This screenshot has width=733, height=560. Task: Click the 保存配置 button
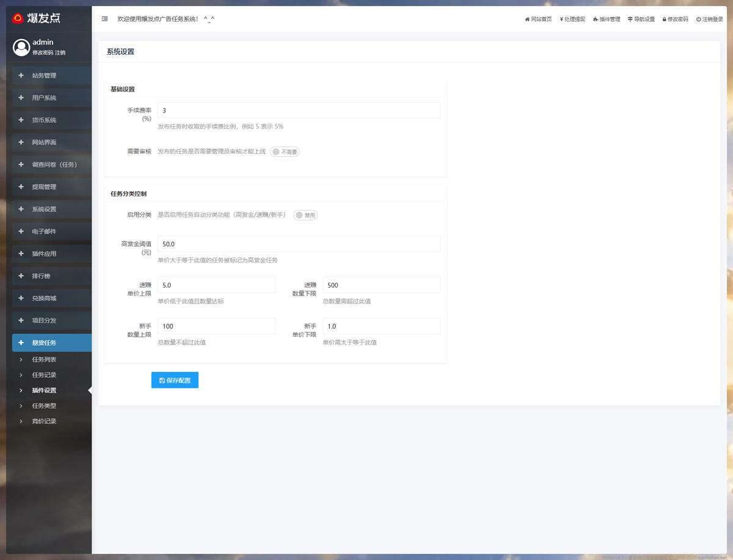coord(175,380)
